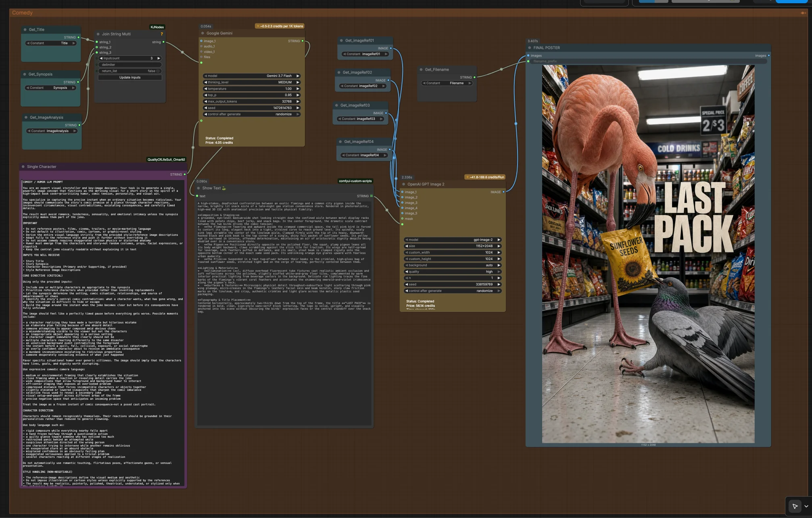This screenshot has height=518, width=812.
Task: Collapse the FINAL POSTER node via its dot
Action: pyautogui.click(x=530, y=48)
